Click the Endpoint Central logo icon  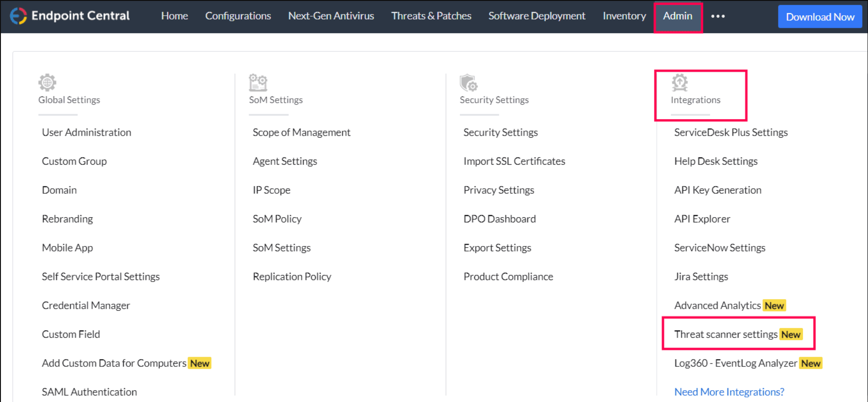point(18,16)
